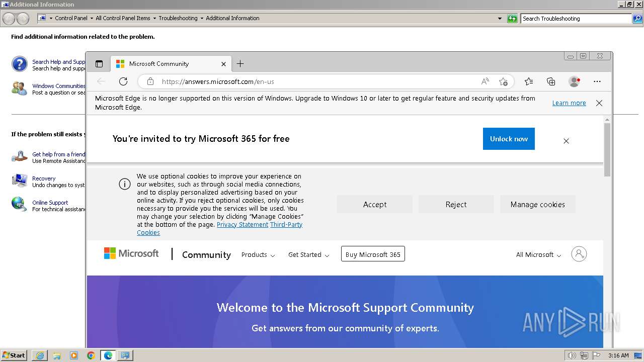Screen dimensions: 644x362
Task: Open a new tab with plus icon
Action: coord(240,64)
